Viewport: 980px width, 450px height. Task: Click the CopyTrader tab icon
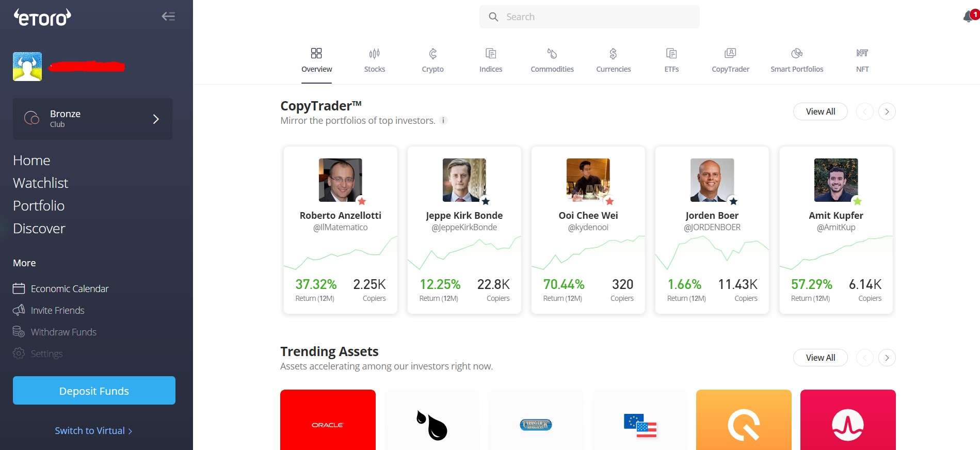click(730, 53)
